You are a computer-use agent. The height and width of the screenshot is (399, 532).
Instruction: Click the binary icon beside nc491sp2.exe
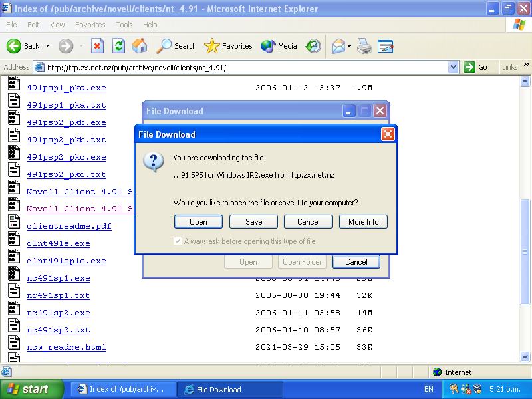click(x=13, y=308)
